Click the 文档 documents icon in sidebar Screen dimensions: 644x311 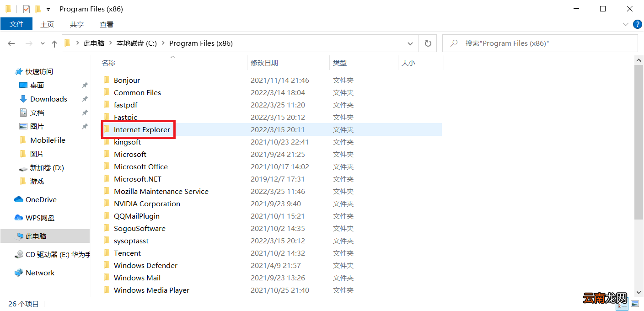pyautogui.click(x=23, y=113)
